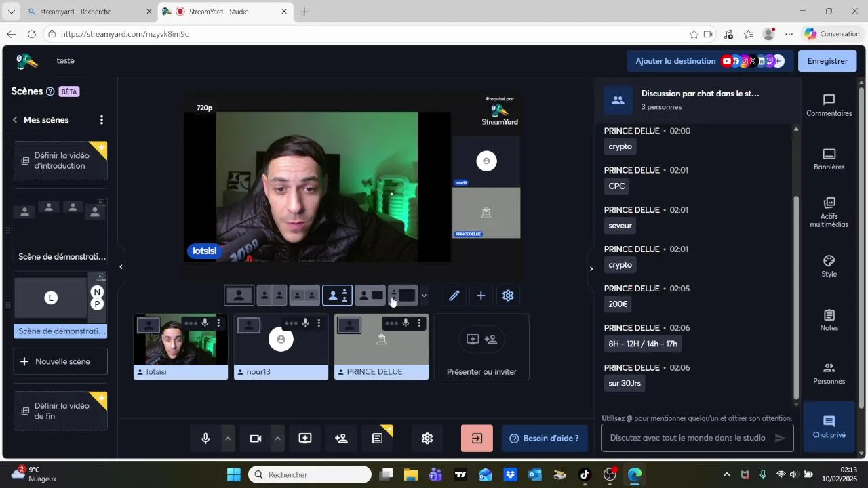Expand microphone options arrow

[228, 439]
